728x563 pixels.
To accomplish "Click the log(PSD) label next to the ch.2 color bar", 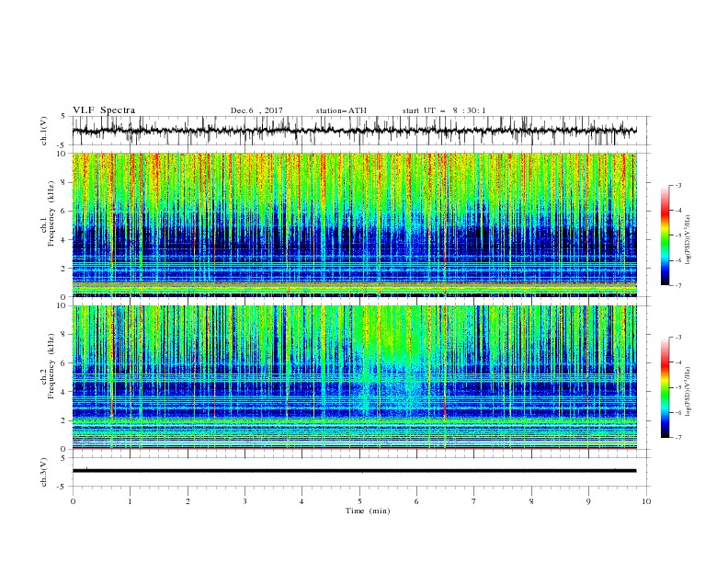I will (688, 391).
